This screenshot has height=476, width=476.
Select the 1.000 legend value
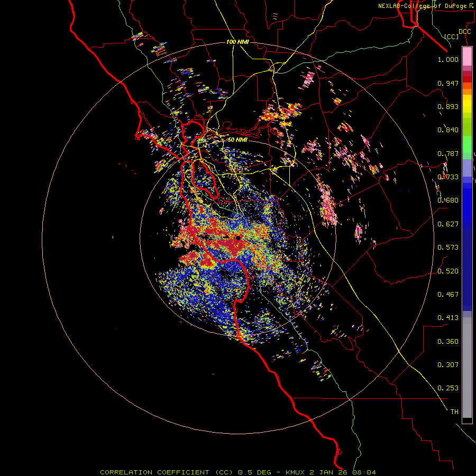(x=448, y=59)
